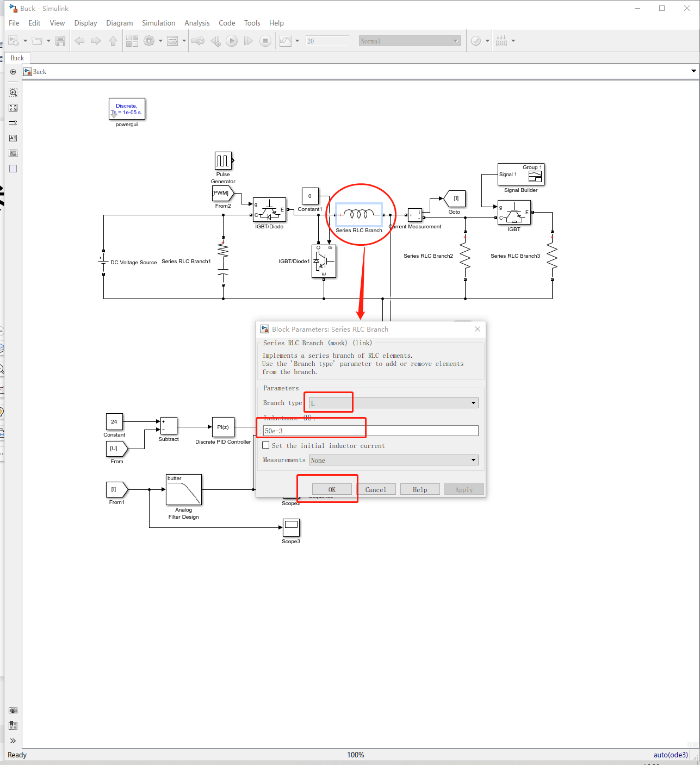The height and width of the screenshot is (765, 700).
Task: Click the Simulation Data Inspector icon
Action: (286, 41)
